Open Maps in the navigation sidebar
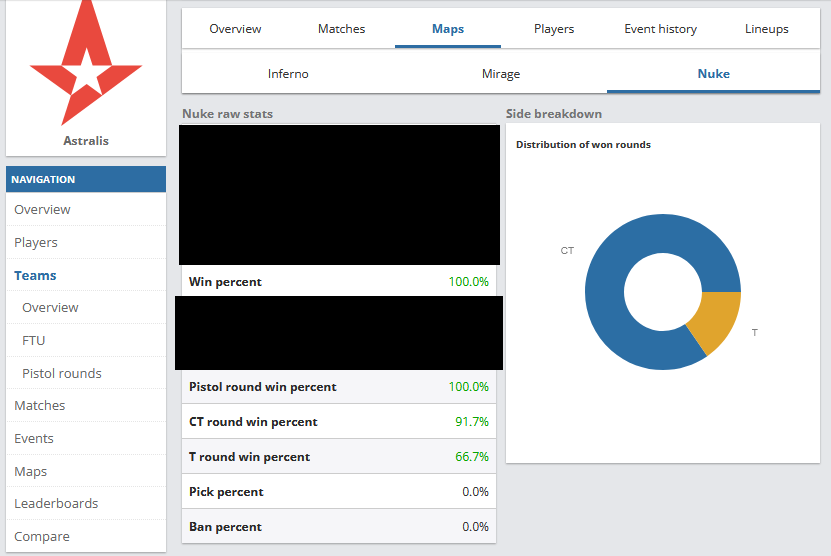 pyautogui.click(x=31, y=472)
